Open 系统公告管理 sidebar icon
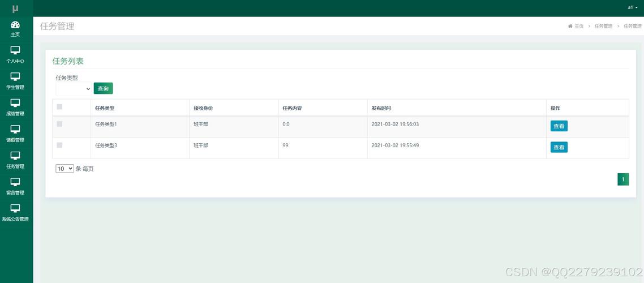The width and height of the screenshot is (644, 283). click(x=15, y=208)
